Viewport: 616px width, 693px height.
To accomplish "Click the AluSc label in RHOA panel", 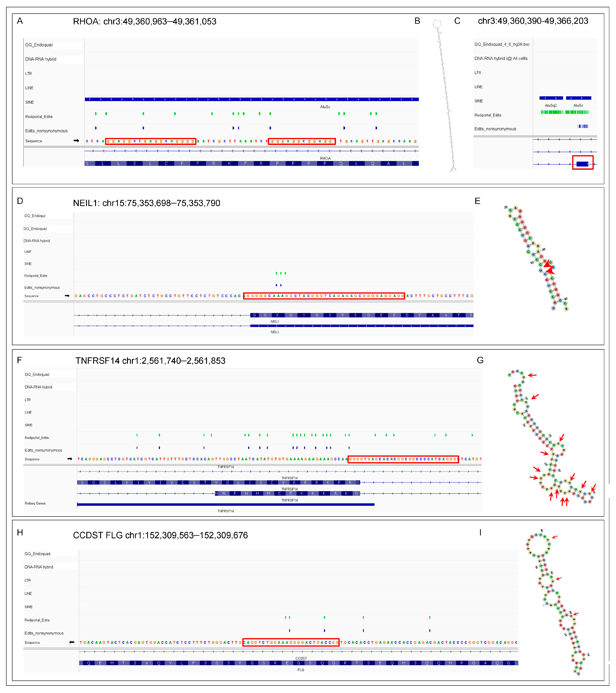I will pyautogui.click(x=325, y=107).
